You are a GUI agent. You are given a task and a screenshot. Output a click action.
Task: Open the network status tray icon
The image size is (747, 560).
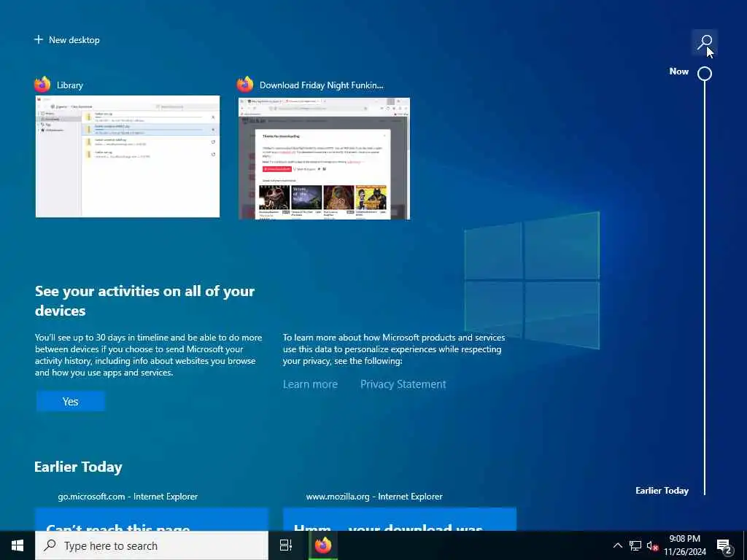635,545
